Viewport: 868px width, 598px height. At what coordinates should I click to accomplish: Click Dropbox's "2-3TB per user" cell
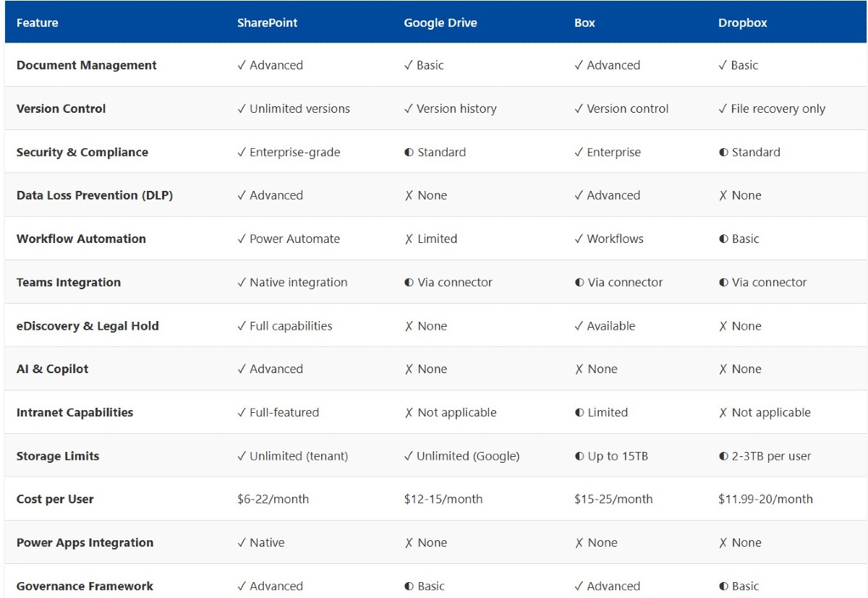[765, 456]
